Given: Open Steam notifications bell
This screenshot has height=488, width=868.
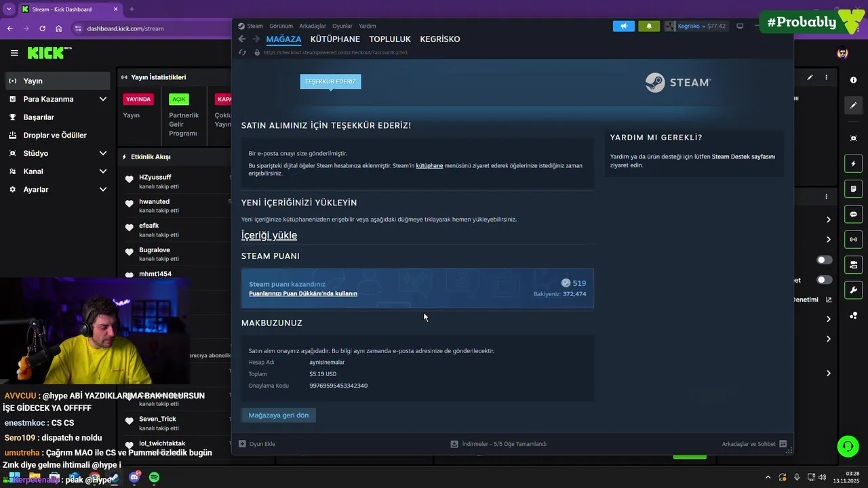Looking at the screenshot, I should click(649, 26).
